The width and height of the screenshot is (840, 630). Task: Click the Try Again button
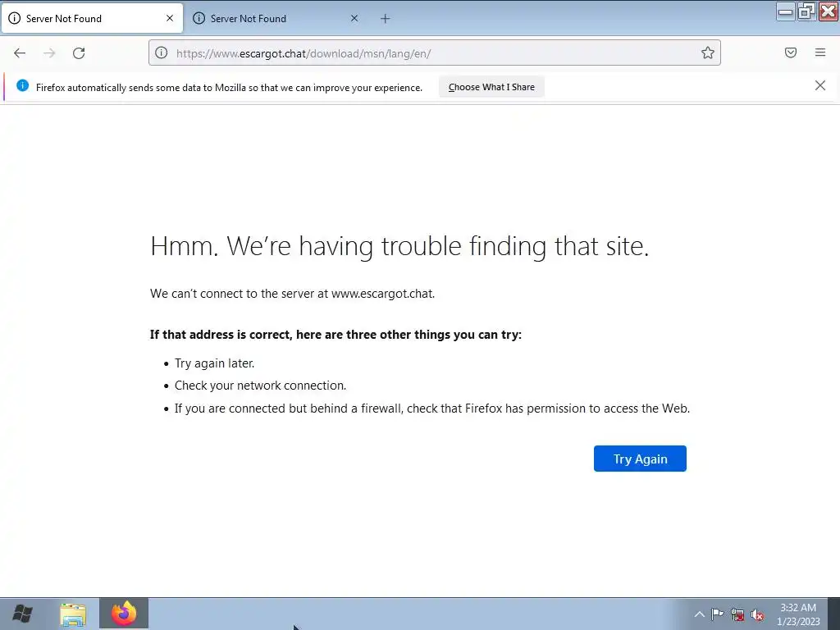pyautogui.click(x=640, y=459)
